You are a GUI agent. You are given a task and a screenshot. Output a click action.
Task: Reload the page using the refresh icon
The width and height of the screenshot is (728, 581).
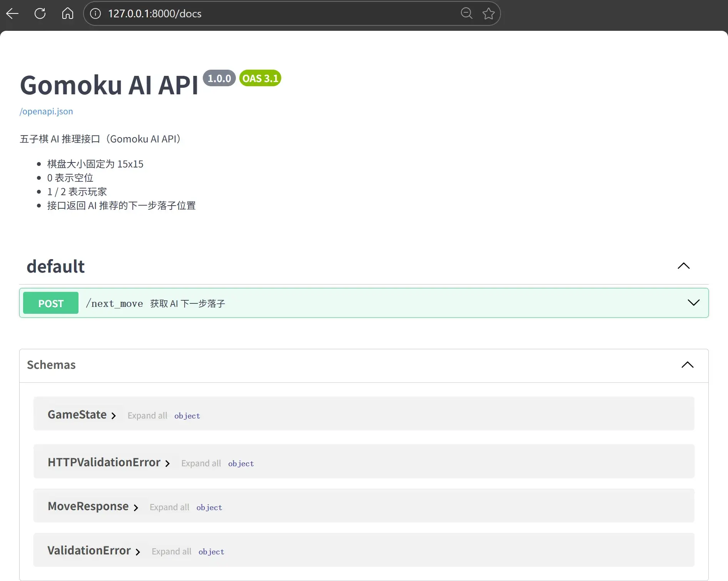(x=40, y=13)
